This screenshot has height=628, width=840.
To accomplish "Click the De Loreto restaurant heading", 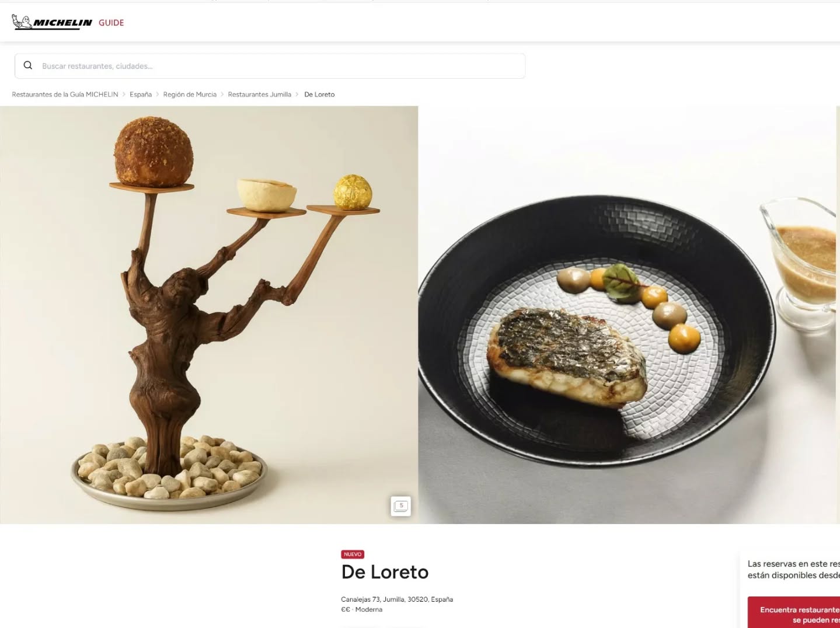I will click(385, 573).
